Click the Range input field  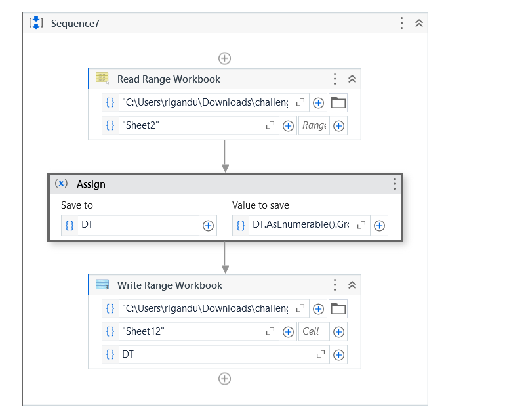pyautogui.click(x=314, y=125)
